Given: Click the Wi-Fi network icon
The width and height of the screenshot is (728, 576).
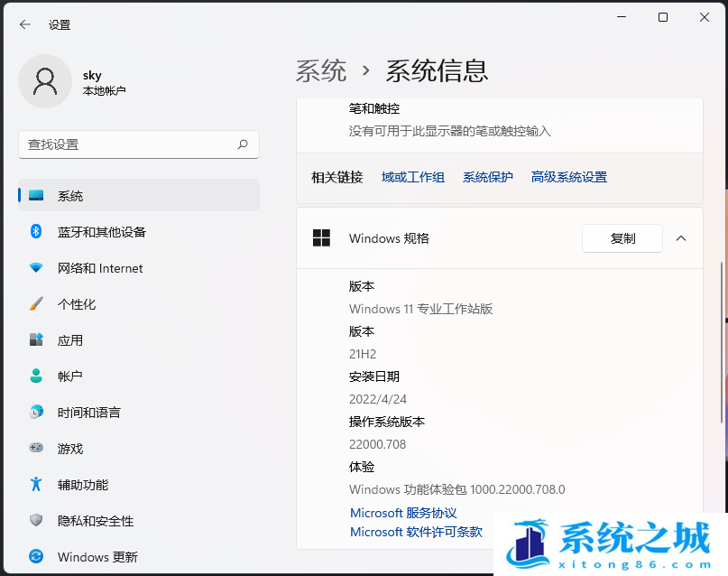Looking at the screenshot, I should 36,267.
